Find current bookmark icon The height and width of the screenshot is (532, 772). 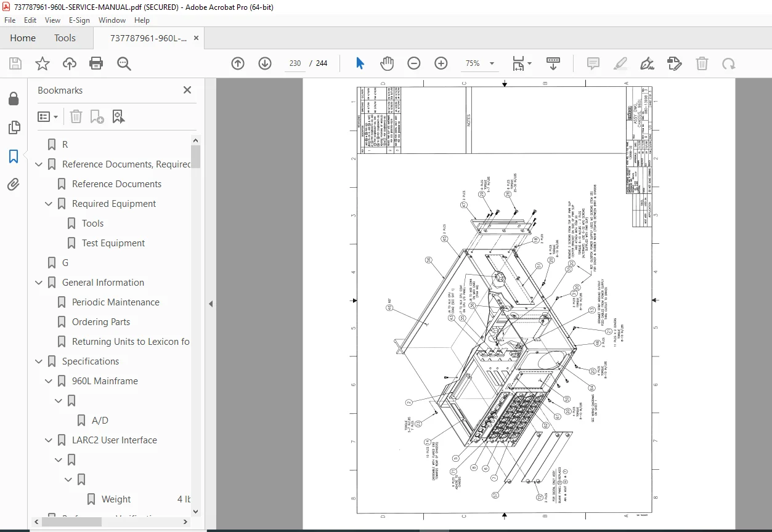pyautogui.click(x=118, y=116)
